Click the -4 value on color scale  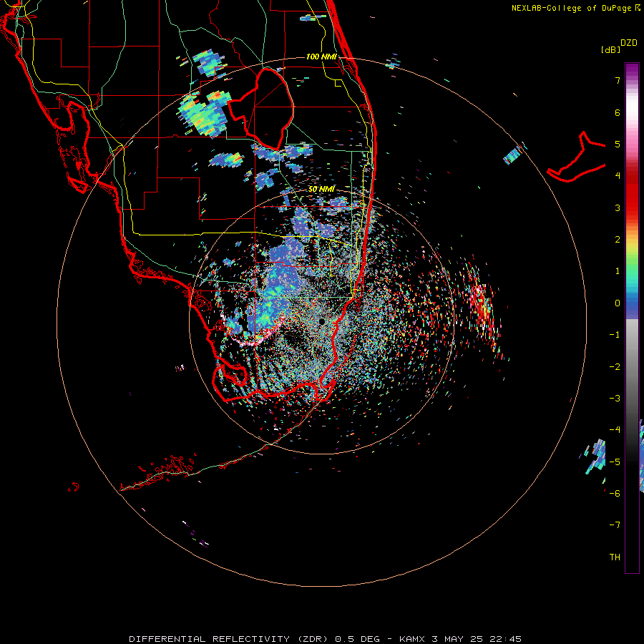coord(615,430)
